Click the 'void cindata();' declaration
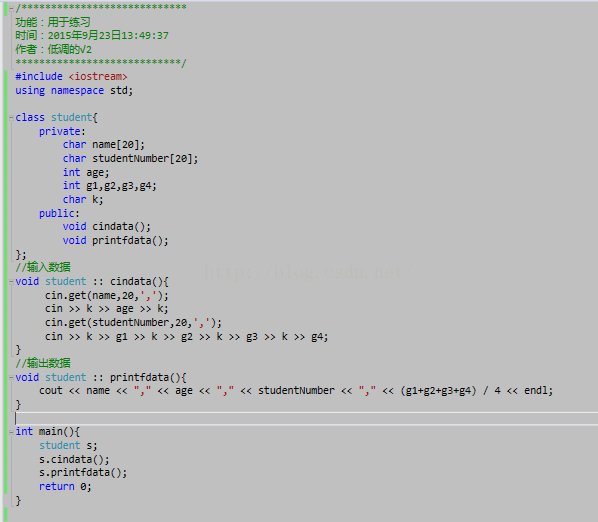The width and height of the screenshot is (598, 522). (x=107, y=226)
